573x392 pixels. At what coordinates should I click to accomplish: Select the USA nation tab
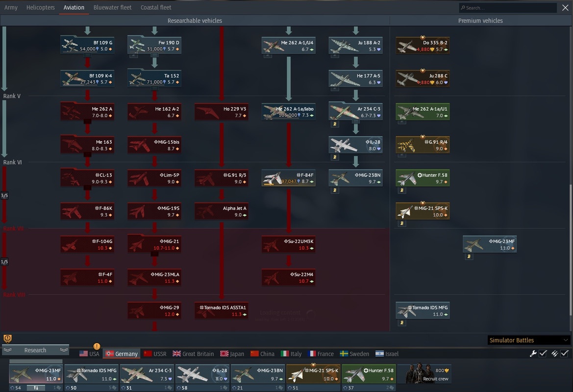click(x=90, y=354)
